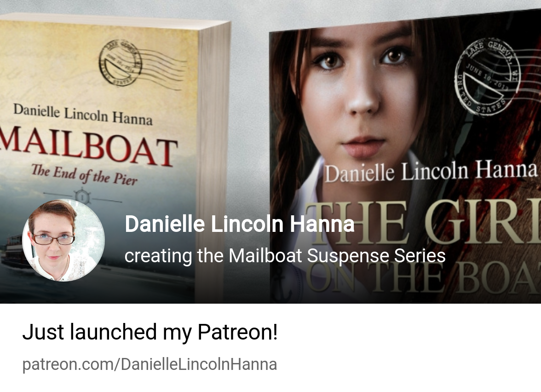Click the gold 'THE GIRL' title lettering
Screen dimensions: 541x392
click(x=423, y=224)
